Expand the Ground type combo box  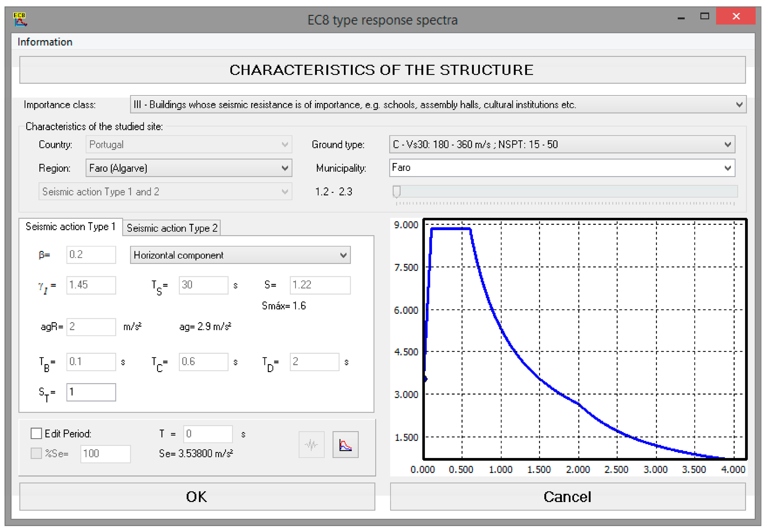(x=728, y=145)
